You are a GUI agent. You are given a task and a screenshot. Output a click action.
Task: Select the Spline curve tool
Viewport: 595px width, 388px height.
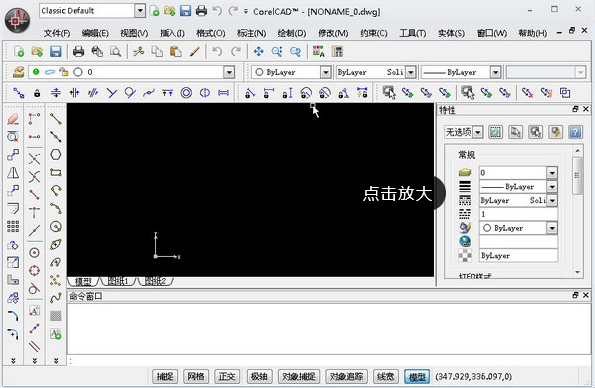[56, 298]
